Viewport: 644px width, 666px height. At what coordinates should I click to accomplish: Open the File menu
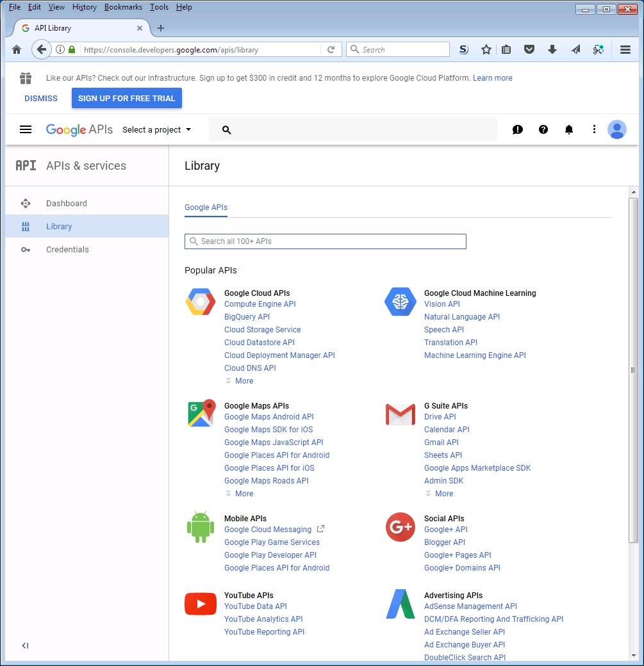[15, 7]
